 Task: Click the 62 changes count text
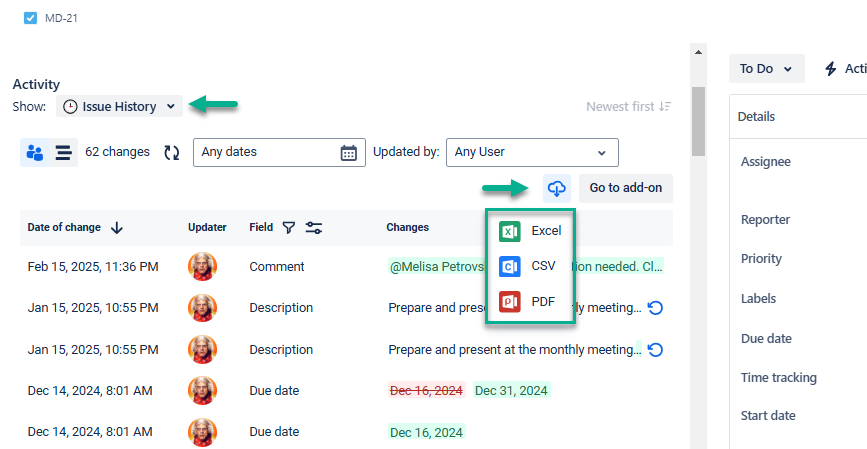pyautogui.click(x=117, y=152)
